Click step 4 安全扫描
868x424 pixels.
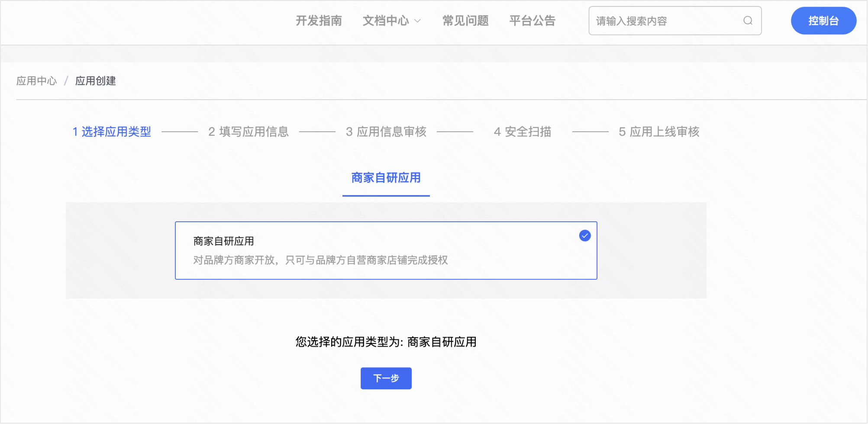522,132
